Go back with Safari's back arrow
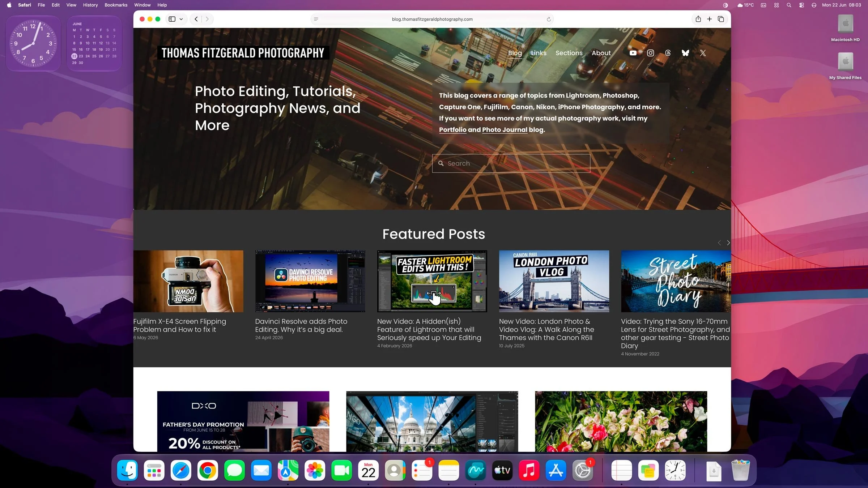868x488 pixels. (x=196, y=19)
